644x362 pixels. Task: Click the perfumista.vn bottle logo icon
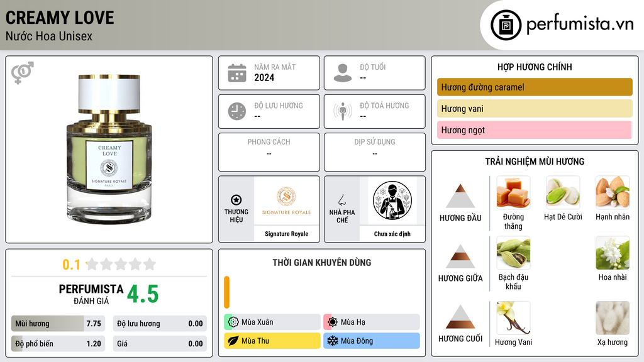point(506,25)
